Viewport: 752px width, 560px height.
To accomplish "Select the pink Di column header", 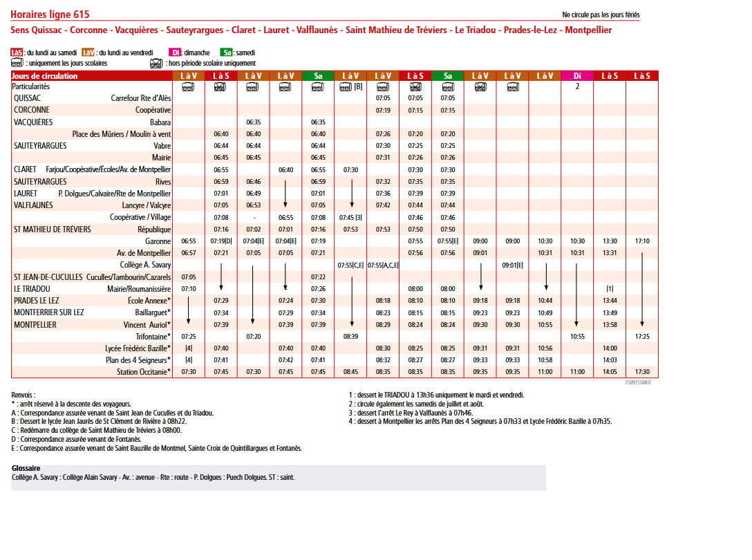I will point(577,75).
